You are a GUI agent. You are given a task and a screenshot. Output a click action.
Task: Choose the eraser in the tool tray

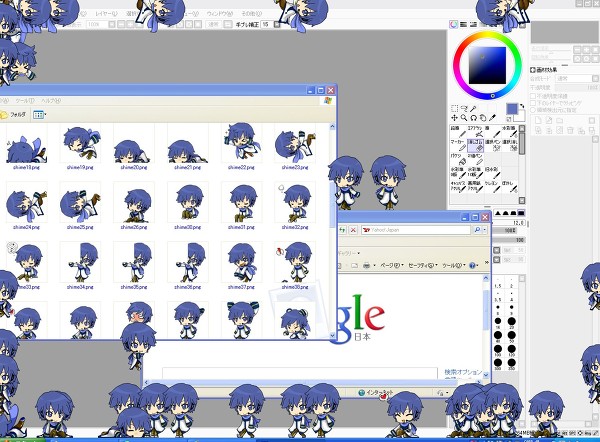[x=476, y=145]
